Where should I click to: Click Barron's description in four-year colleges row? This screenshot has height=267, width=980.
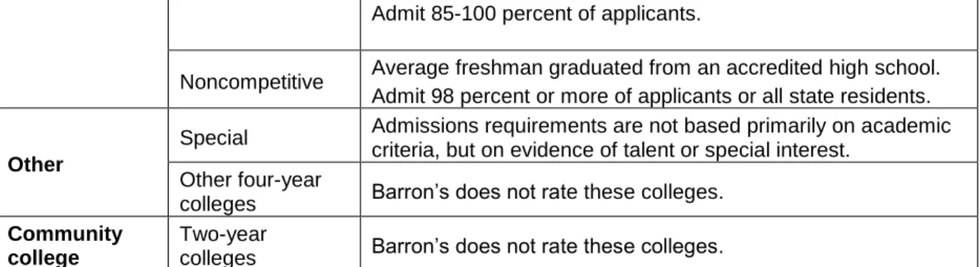tap(545, 192)
